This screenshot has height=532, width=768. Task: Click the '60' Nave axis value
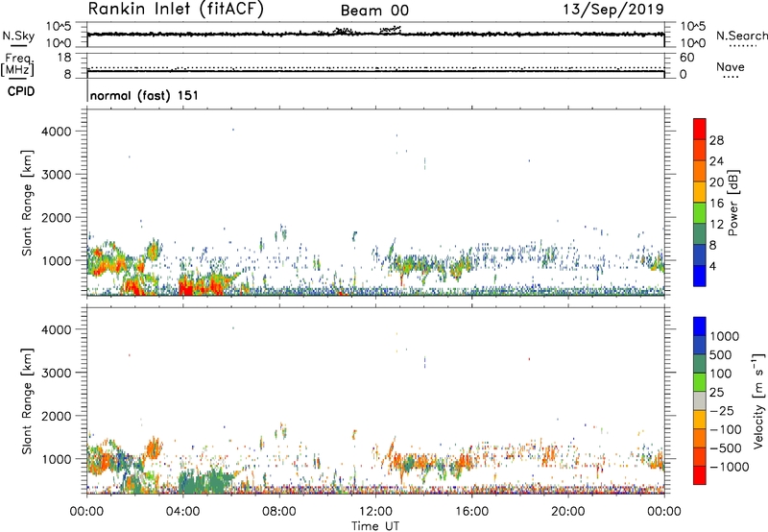[x=686, y=58]
